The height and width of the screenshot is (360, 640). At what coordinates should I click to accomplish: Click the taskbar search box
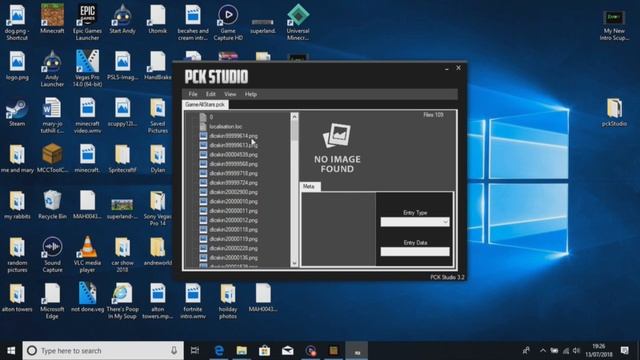103,351
